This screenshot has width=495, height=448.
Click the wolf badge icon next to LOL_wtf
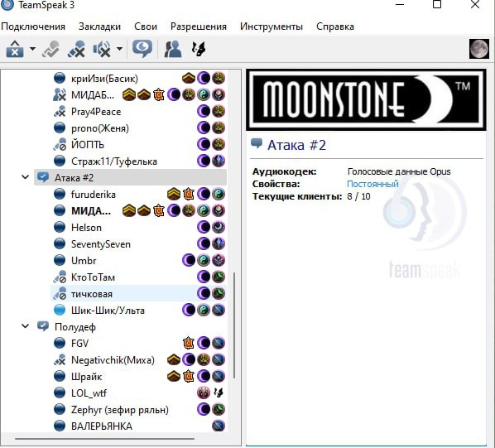pos(219,393)
